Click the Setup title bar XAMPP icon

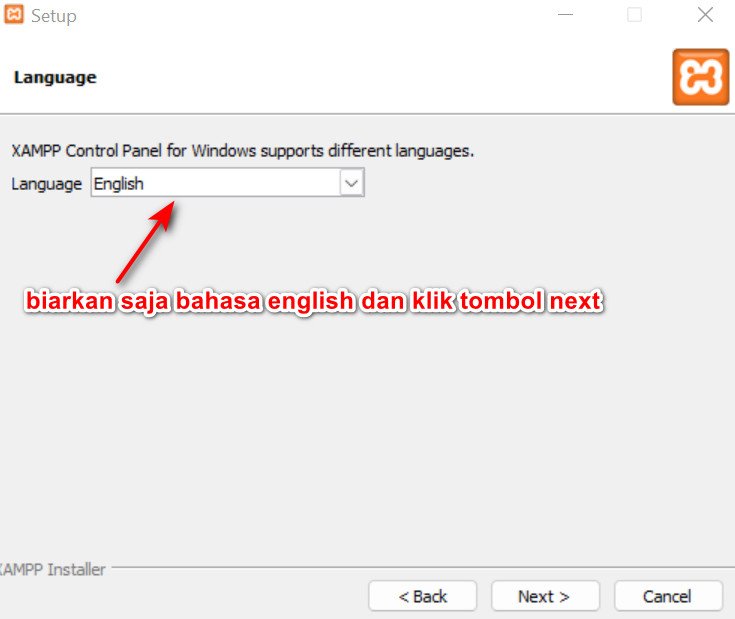tap(14, 15)
